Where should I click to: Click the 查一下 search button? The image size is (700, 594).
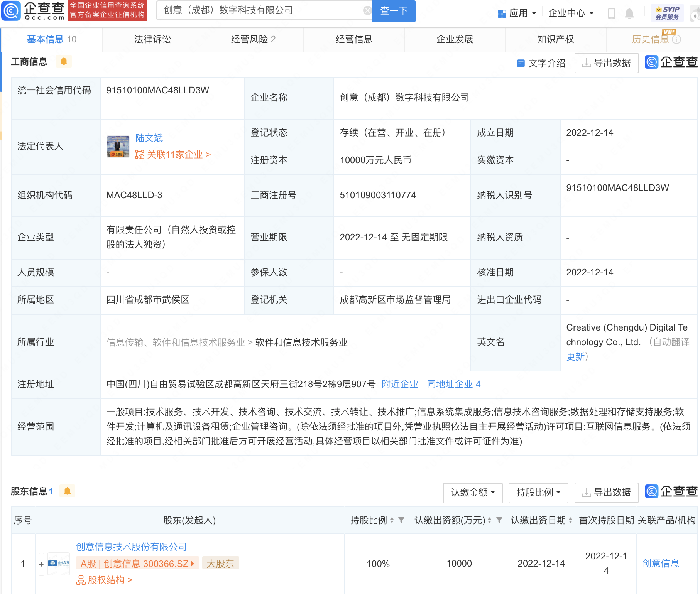tap(393, 11)
